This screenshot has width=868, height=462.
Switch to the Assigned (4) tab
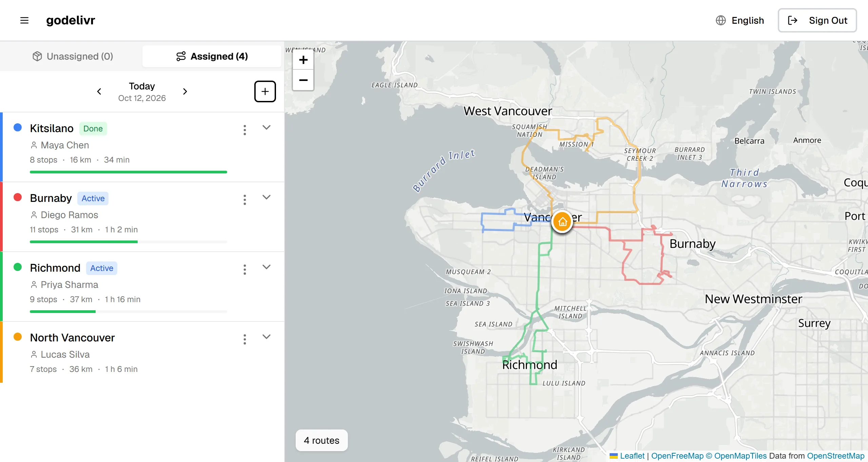[212, 56]
